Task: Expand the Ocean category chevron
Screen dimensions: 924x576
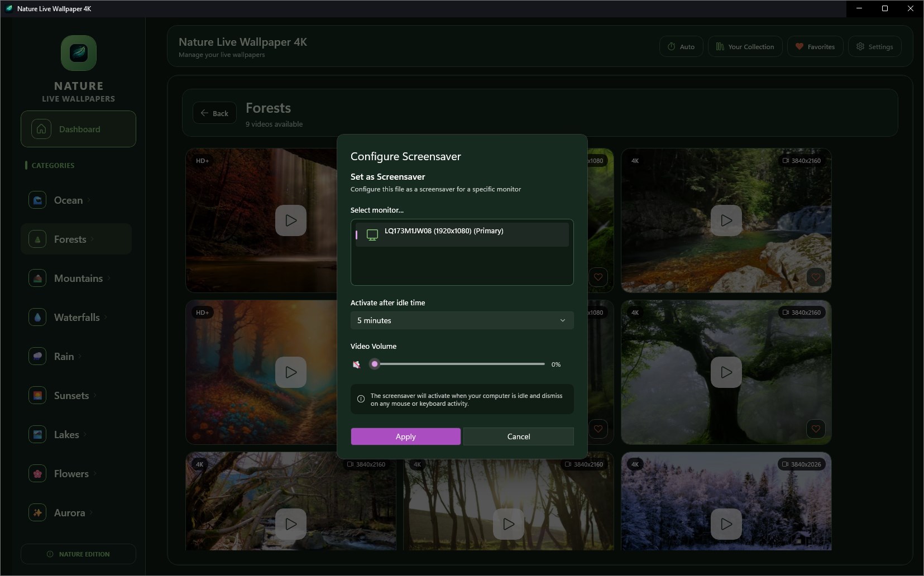Action: pos(89,200)
